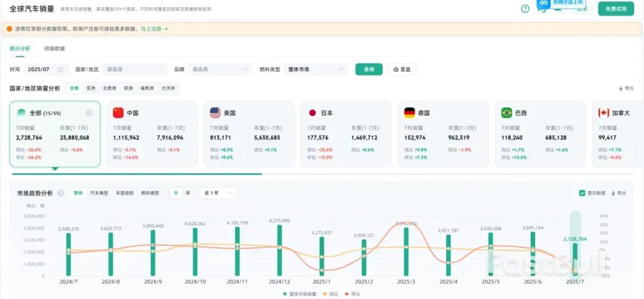Viewport: 644px width, 299px height.
Task: Filter regions by 亚洲
Action: click(91, 88)
